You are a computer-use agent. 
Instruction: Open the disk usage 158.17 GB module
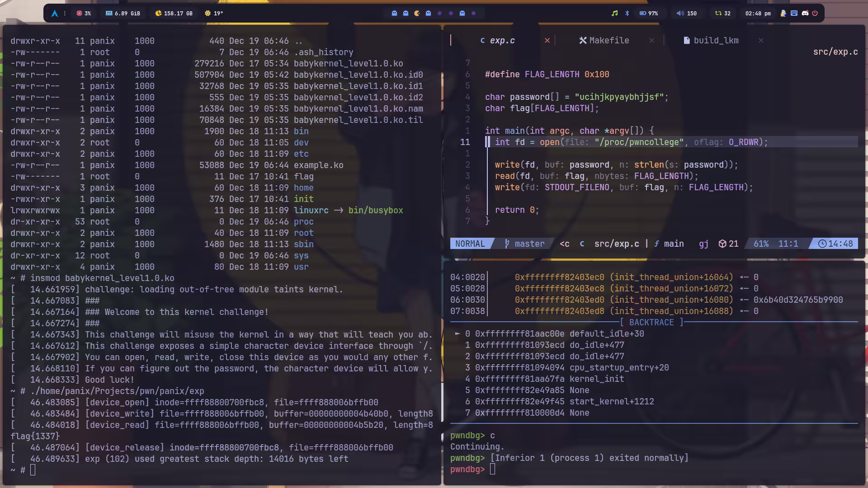pyautogui.click(x=174, y=14)
